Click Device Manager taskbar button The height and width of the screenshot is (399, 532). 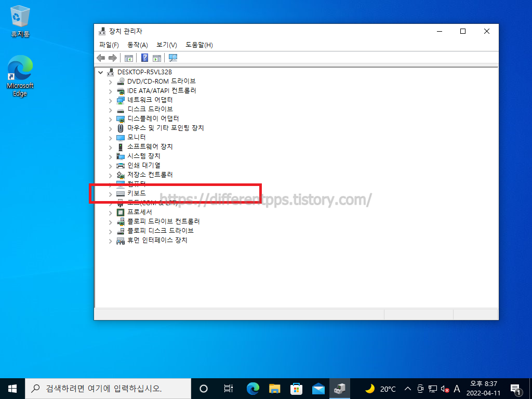340,389
